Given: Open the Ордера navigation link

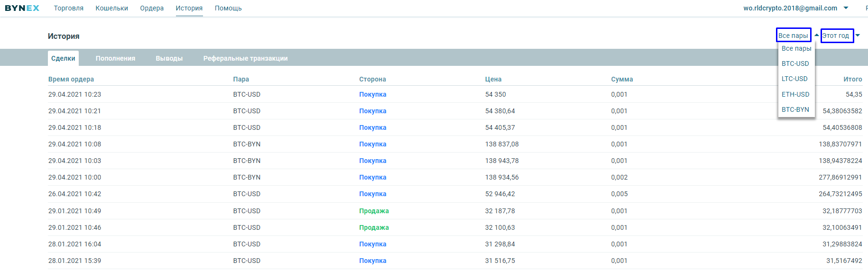Looking at the screenshot, I should pos(152,8).
